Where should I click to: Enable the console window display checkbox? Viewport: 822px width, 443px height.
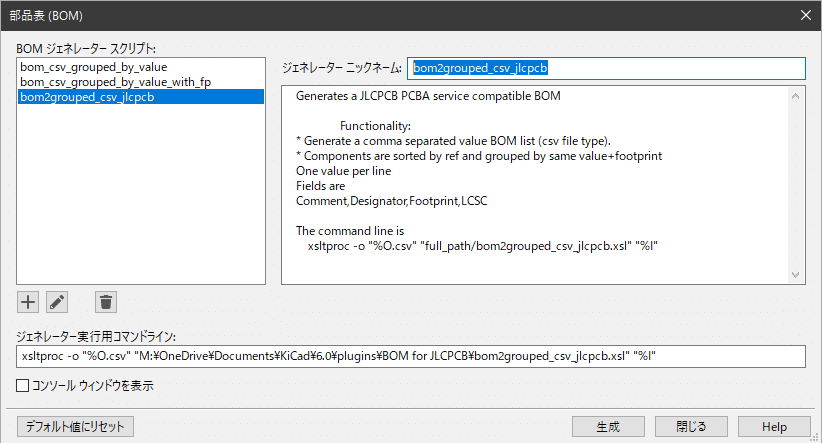[23, 386]
